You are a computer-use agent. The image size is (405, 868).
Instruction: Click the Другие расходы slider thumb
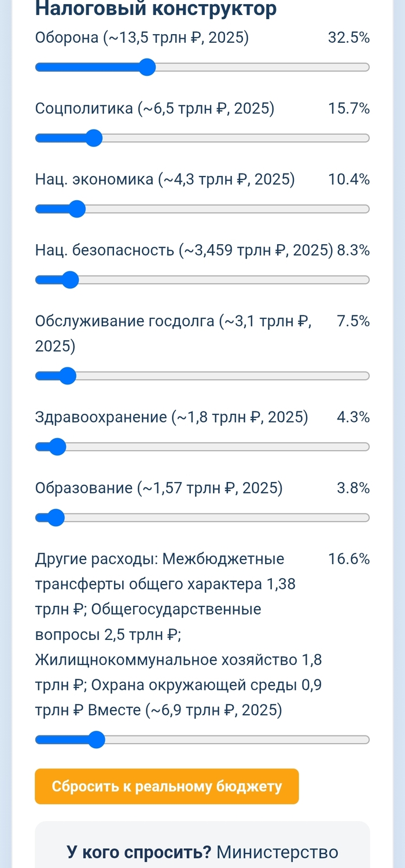97,740
